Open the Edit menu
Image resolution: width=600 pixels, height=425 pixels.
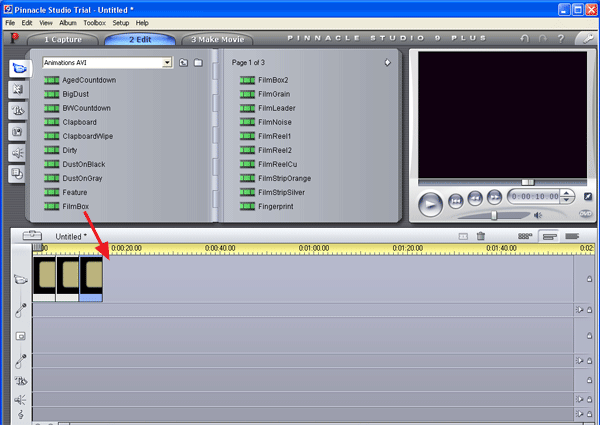point(27,23)
